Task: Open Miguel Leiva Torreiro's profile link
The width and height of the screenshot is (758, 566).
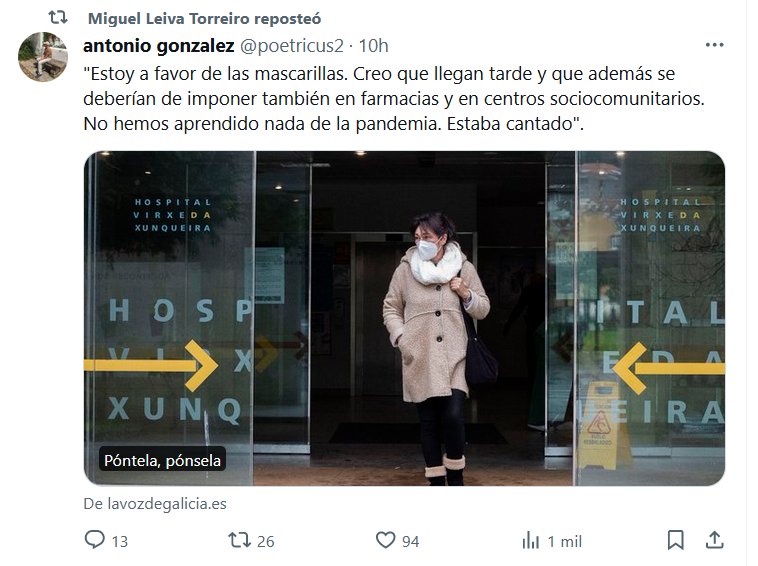Action: pos(204,18)
